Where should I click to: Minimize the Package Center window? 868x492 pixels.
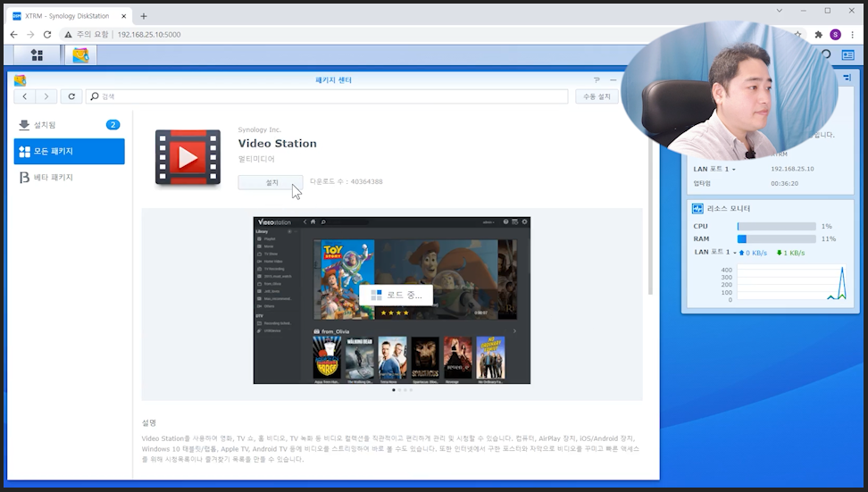point(613,80)
